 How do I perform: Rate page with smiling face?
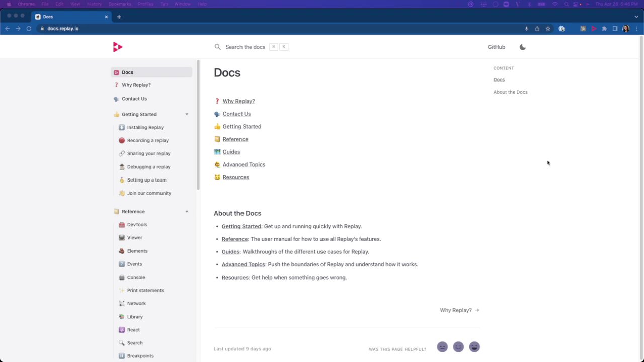click(458, 347)
